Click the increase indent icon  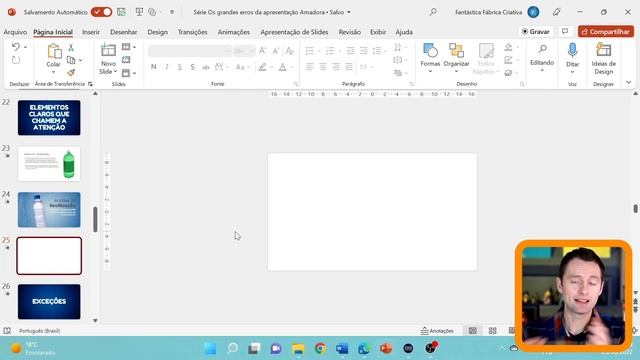tap(363, 51)
